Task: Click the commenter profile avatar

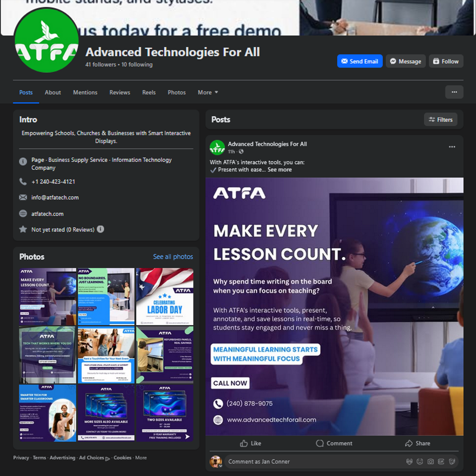Action: [216, 462]
